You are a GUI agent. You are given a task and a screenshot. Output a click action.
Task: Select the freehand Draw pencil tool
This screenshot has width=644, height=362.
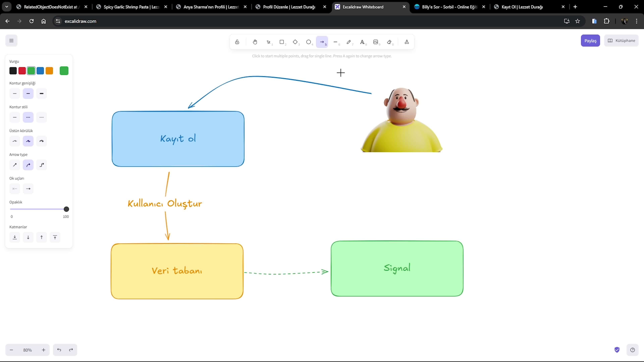click(349, 42)
